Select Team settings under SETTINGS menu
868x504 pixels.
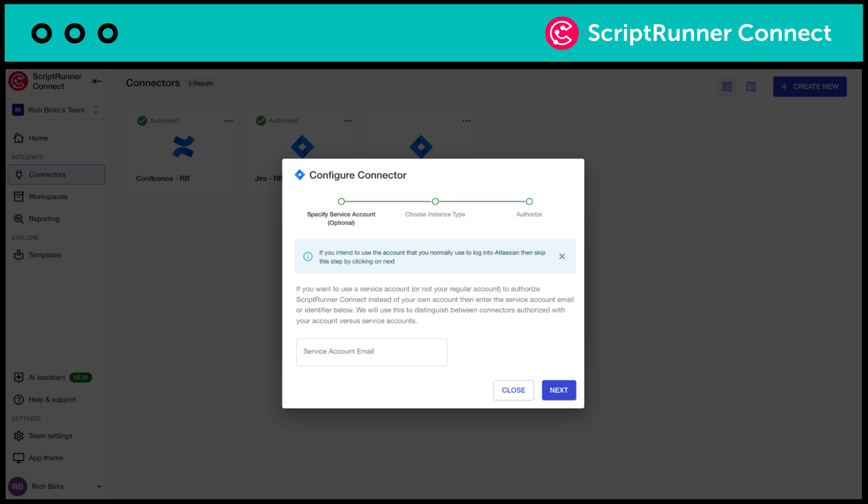(50, 435)
